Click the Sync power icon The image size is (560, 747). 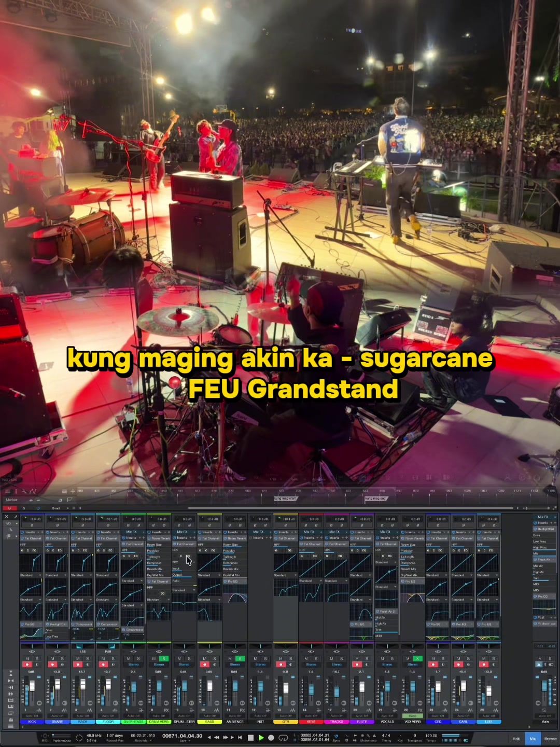[x=335, y=736]
